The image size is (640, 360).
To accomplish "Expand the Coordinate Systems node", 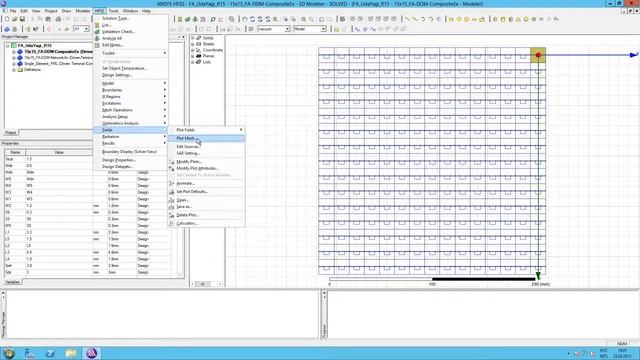I will coord(193,50).
